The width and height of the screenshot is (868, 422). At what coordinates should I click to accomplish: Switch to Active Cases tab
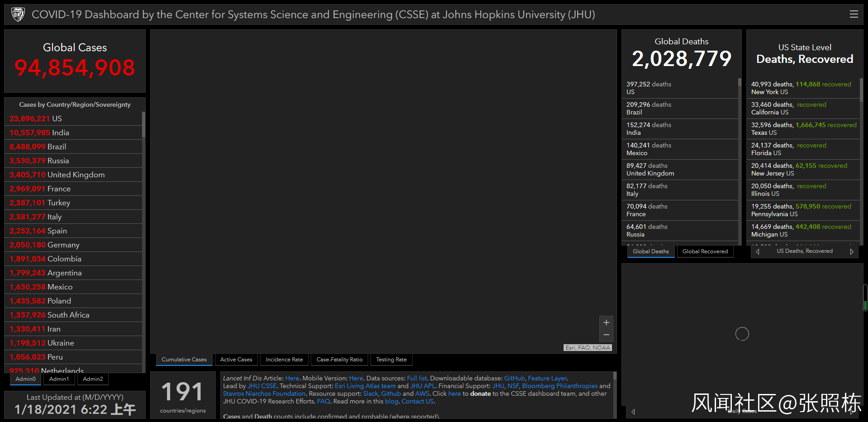click(236, 360)
